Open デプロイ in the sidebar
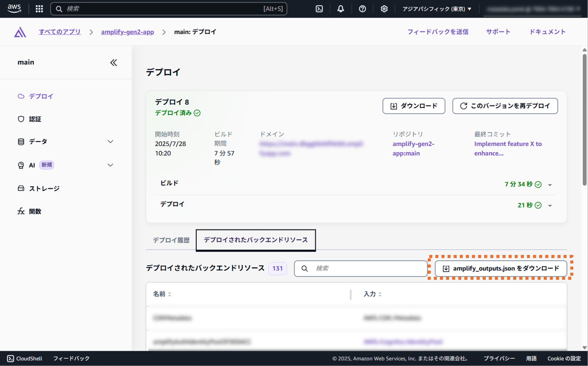 click(41, 96)
